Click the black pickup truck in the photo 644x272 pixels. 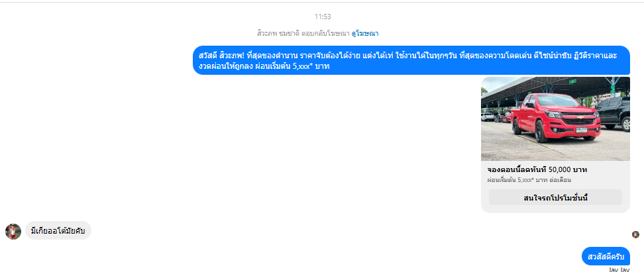[x=613, y=113]
